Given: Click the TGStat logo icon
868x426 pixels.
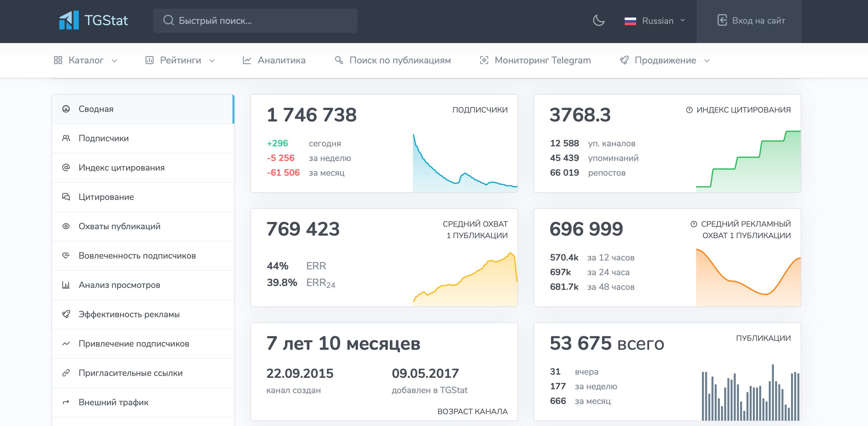Looking at the screenshot, I should coord(69,20).
